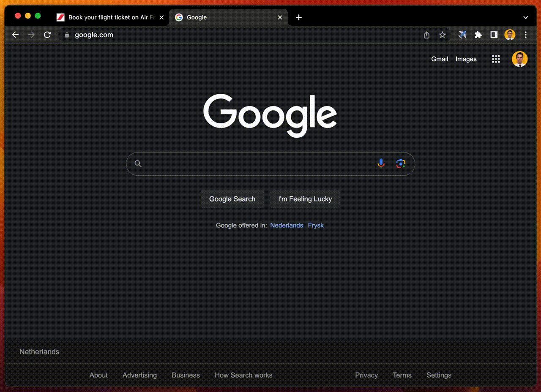
Task: Click the Google logo
Action: 270,115
